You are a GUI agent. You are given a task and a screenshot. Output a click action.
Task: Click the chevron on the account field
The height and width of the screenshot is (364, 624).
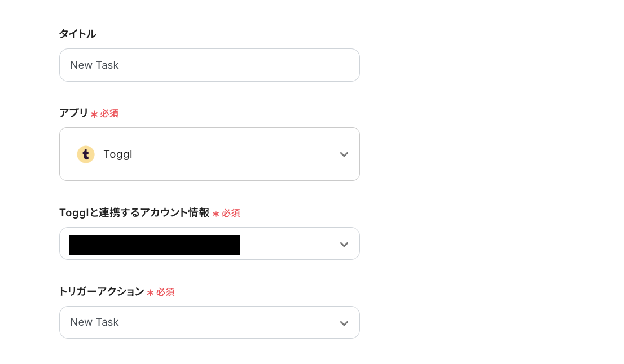pos(344,243)
